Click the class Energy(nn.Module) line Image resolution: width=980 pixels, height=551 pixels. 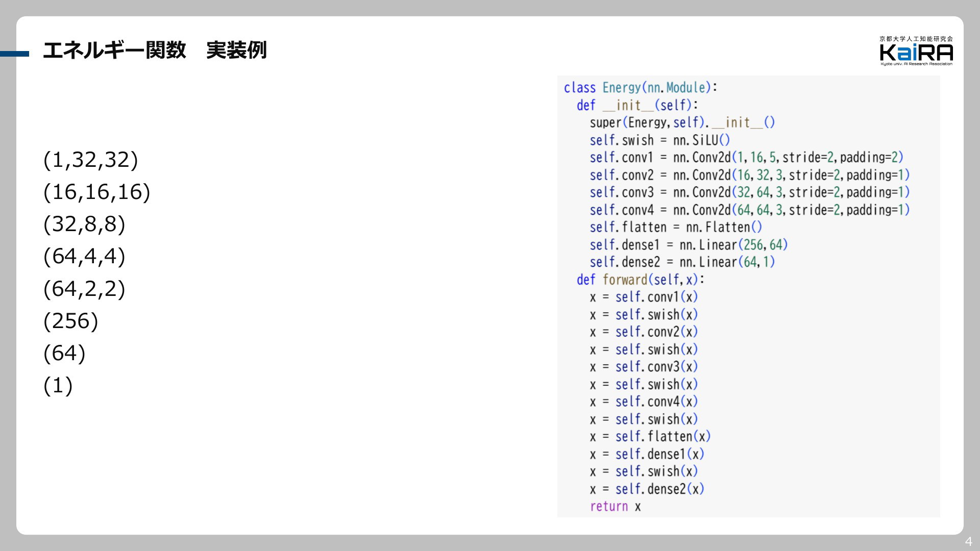point(641,88)
